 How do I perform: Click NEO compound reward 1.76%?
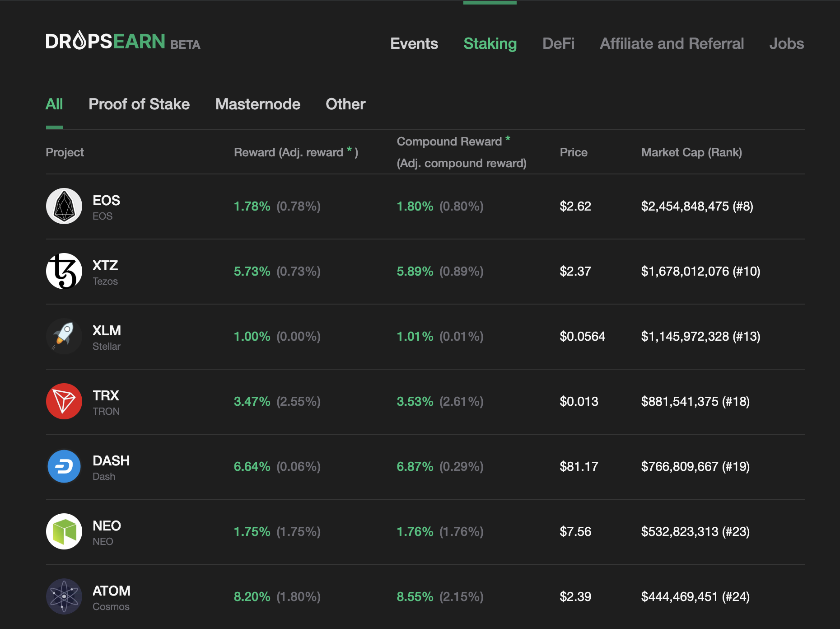click(415, 531)
